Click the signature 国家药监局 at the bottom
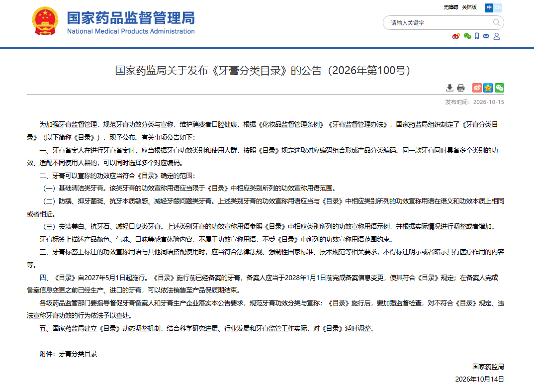The width and height of the screenshot is (534, 392). (x=488, y=367)
